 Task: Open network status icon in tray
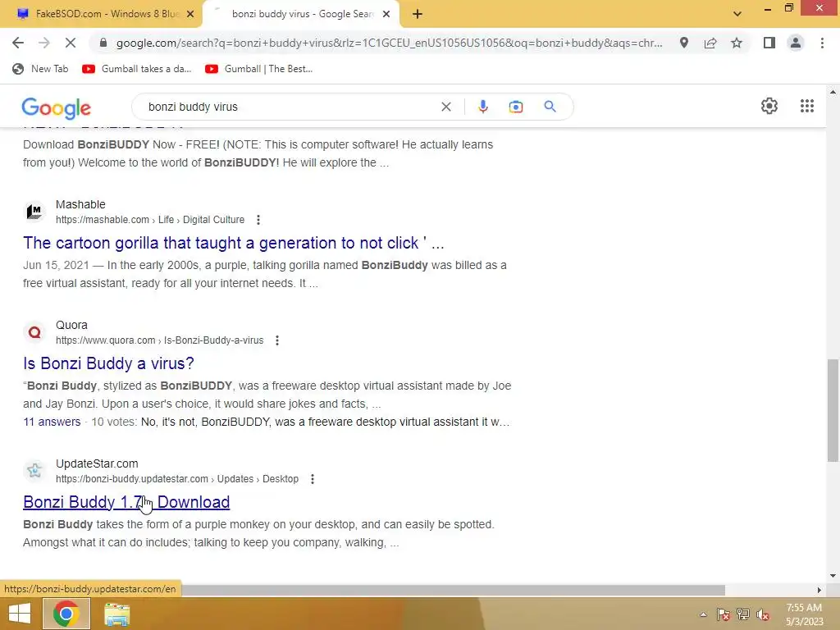pos(743,614)
